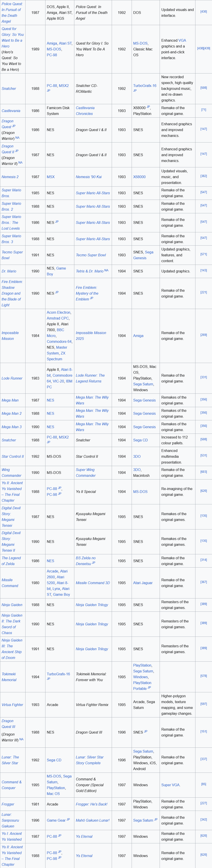
Task: Open the Mega Man 3 game link
Action: 11,427
